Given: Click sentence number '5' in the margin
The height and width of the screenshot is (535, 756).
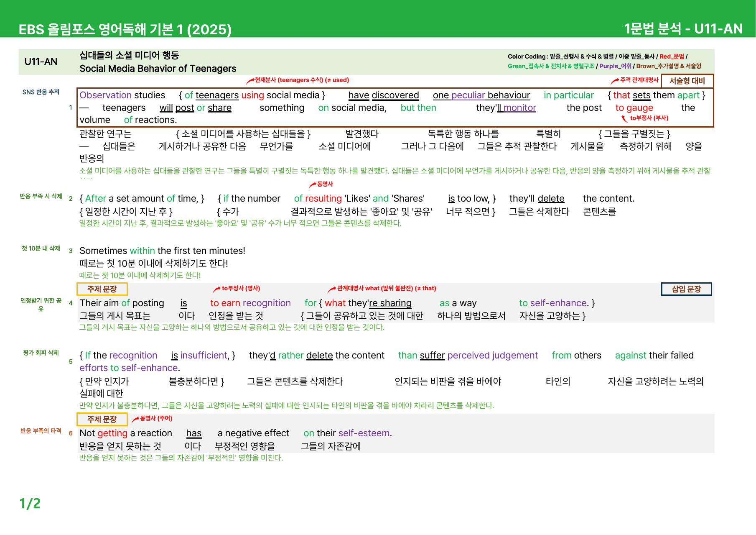Looking at the screenshot, I should 71,362.
